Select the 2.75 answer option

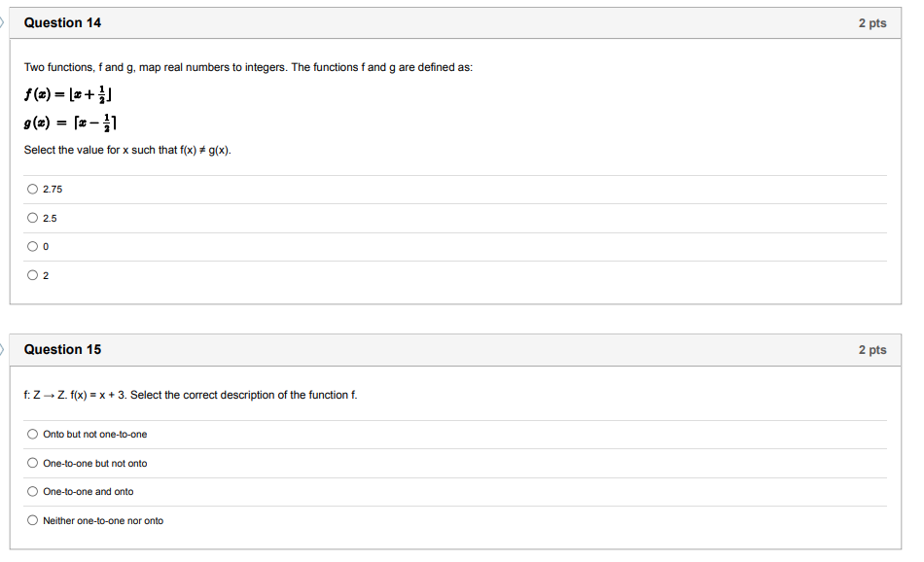coord(32,189)
